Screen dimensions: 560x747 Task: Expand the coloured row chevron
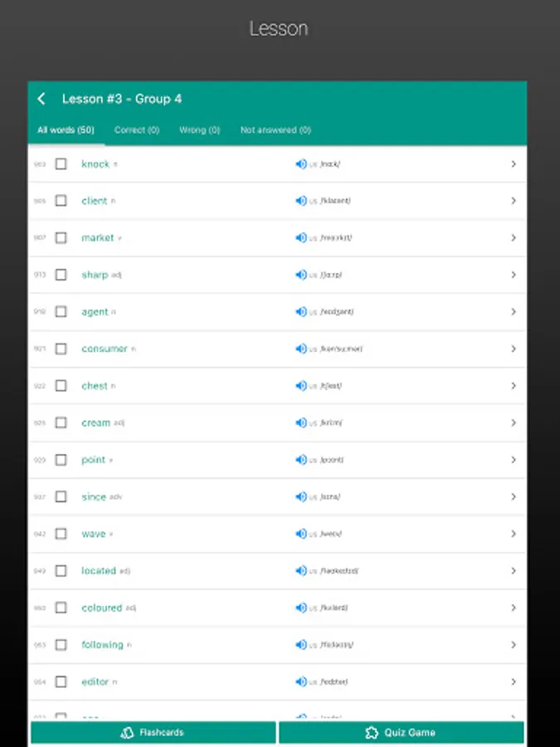(x=514, y=608)
